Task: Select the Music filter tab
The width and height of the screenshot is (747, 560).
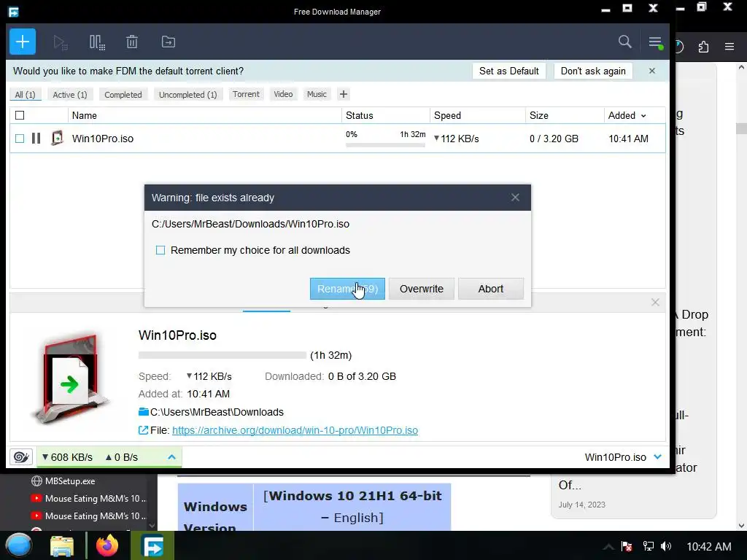Action: click(317, 94)
